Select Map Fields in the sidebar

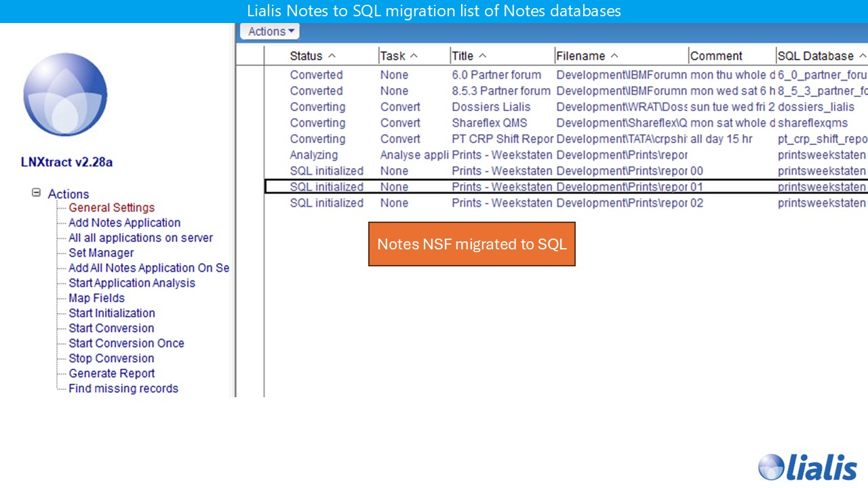click(x=97, y=298)
